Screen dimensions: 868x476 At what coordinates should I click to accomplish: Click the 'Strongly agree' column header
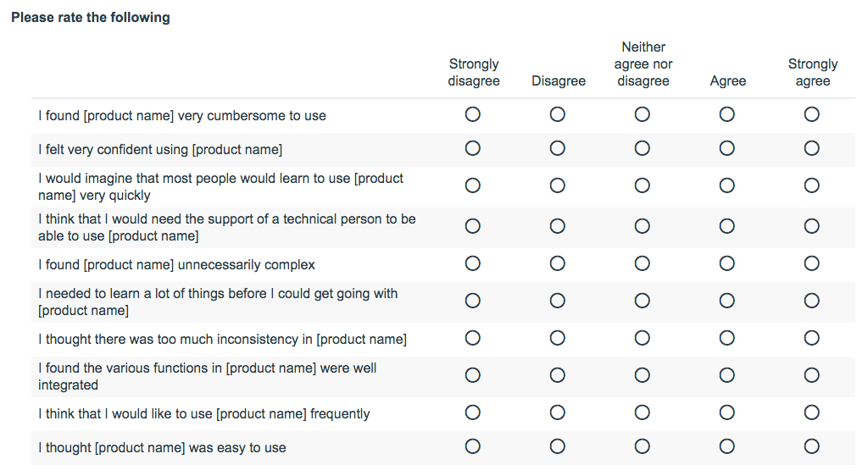pos(812,73)
